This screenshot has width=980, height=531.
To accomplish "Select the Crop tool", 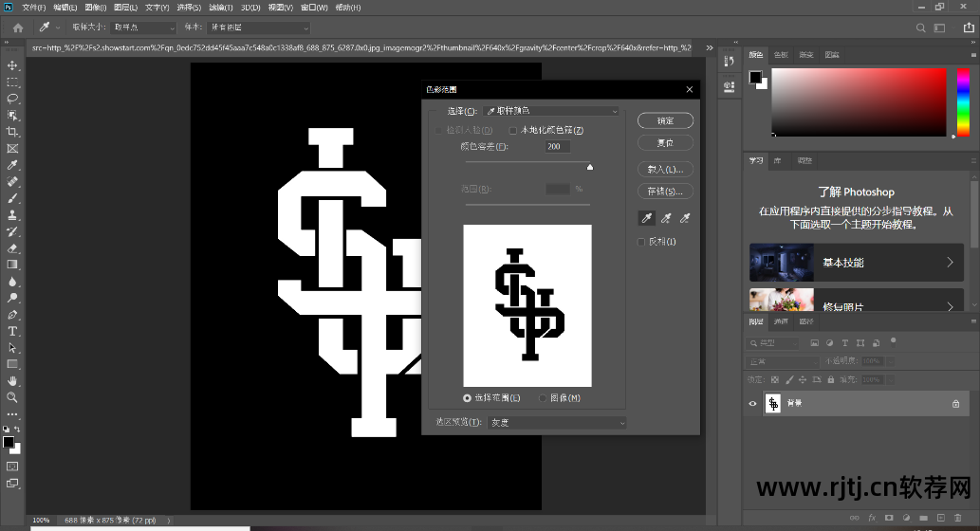I will click(x=12, y=132).
